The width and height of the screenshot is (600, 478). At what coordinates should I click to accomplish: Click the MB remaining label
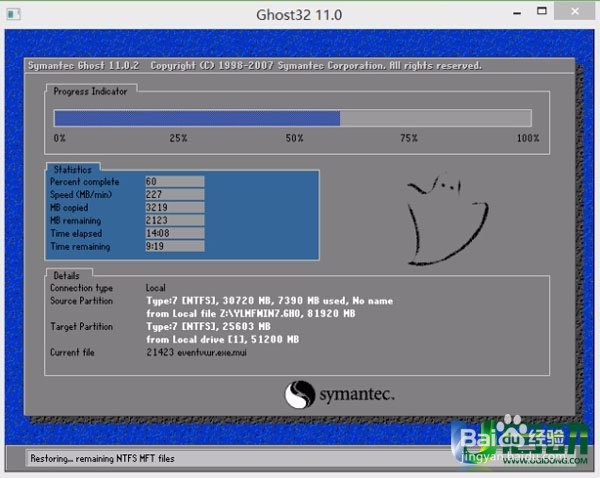point(76,220)
